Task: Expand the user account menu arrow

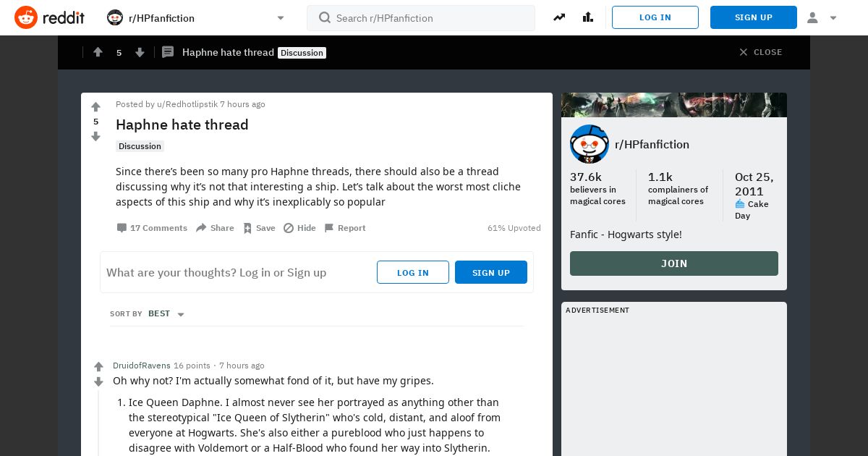Action: click(833, 18)
